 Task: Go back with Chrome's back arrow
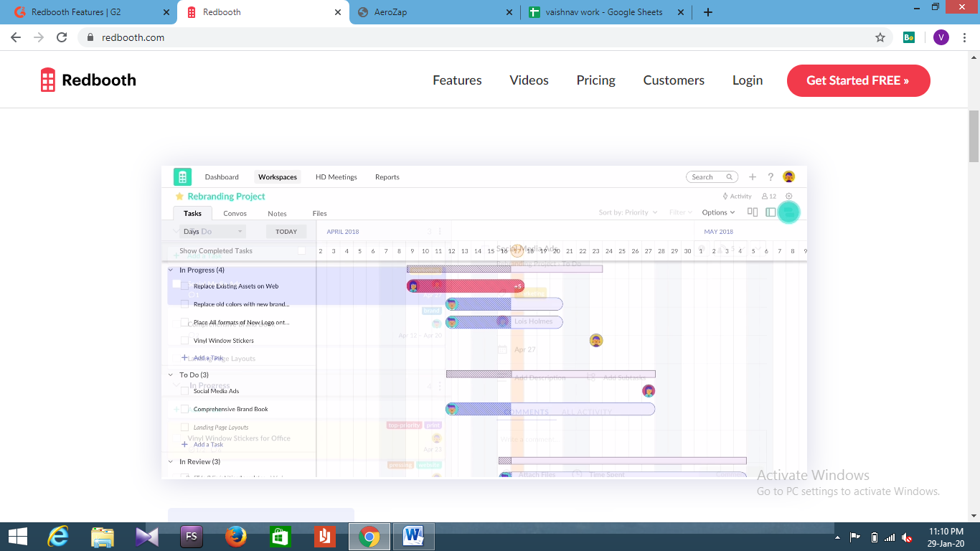coord(16,37)
